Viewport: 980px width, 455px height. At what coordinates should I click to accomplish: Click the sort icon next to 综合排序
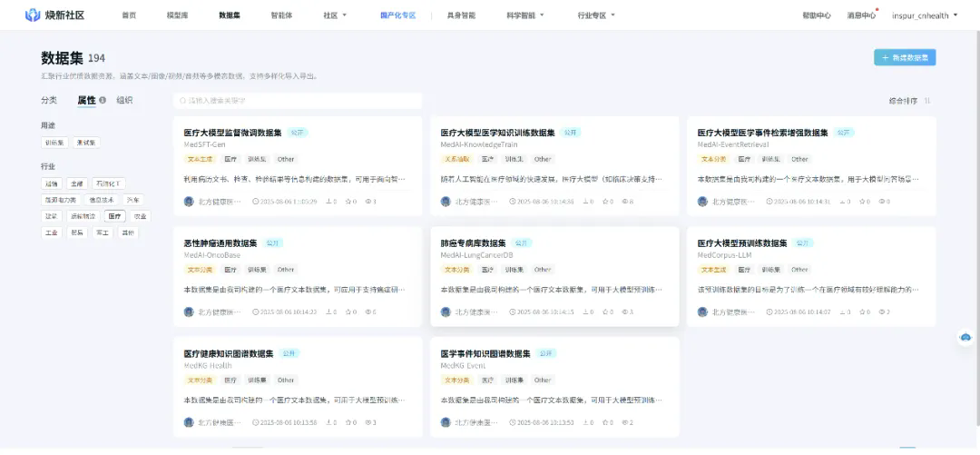pos(926,101)
